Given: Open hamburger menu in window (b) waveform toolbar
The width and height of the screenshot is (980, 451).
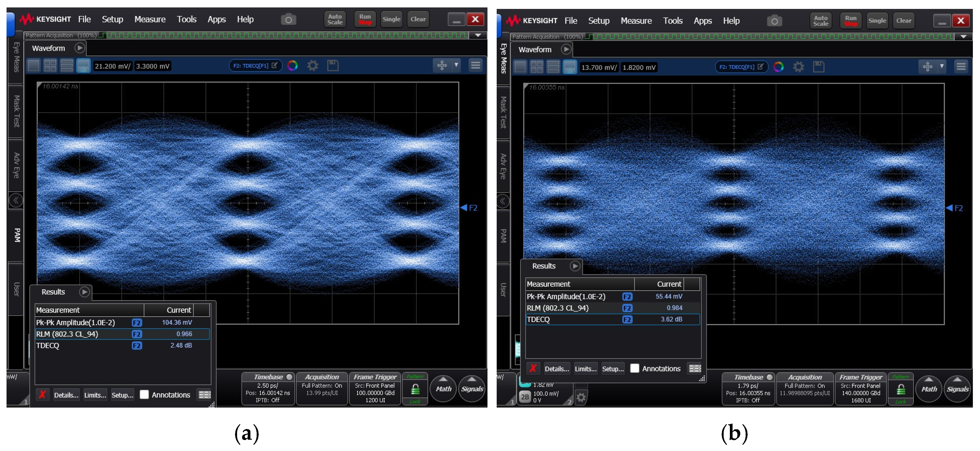Looking at the screenshot, I should 961,67.
